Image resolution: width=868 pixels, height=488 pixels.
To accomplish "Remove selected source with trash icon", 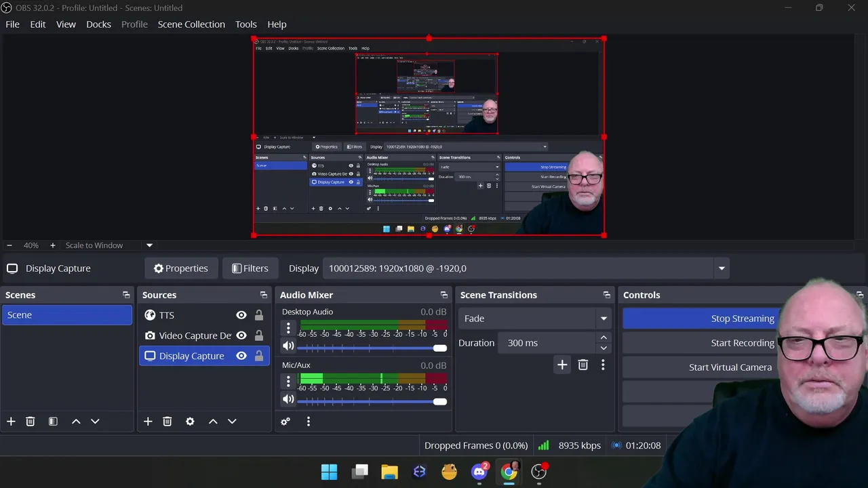I will tap(167, 422).
